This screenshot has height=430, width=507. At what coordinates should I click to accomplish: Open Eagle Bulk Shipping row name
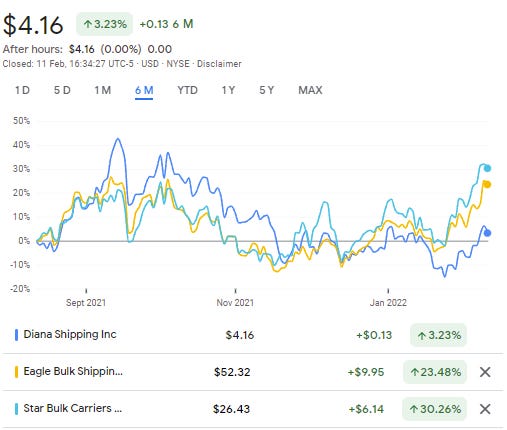coord(73,371)
